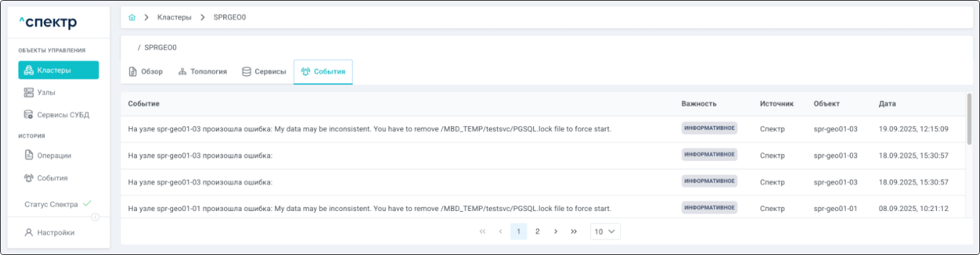Click the events table vertical scrollbar
Image resolution: width=980 pixels, height=255 pixels.
pos(969,119)
